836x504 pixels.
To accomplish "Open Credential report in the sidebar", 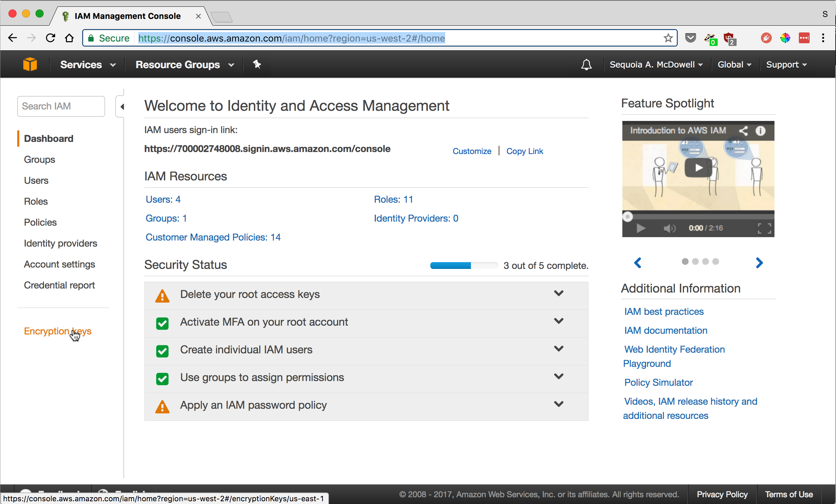I will point(59,285).
